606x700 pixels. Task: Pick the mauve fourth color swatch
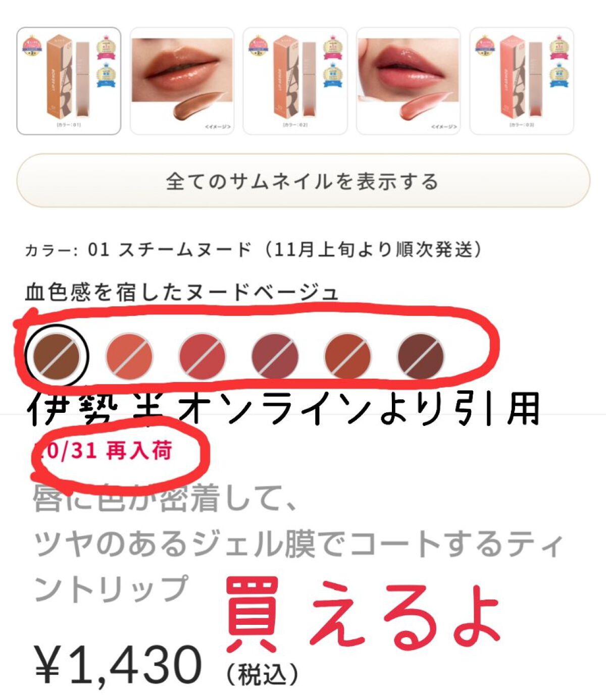[275, 356]
